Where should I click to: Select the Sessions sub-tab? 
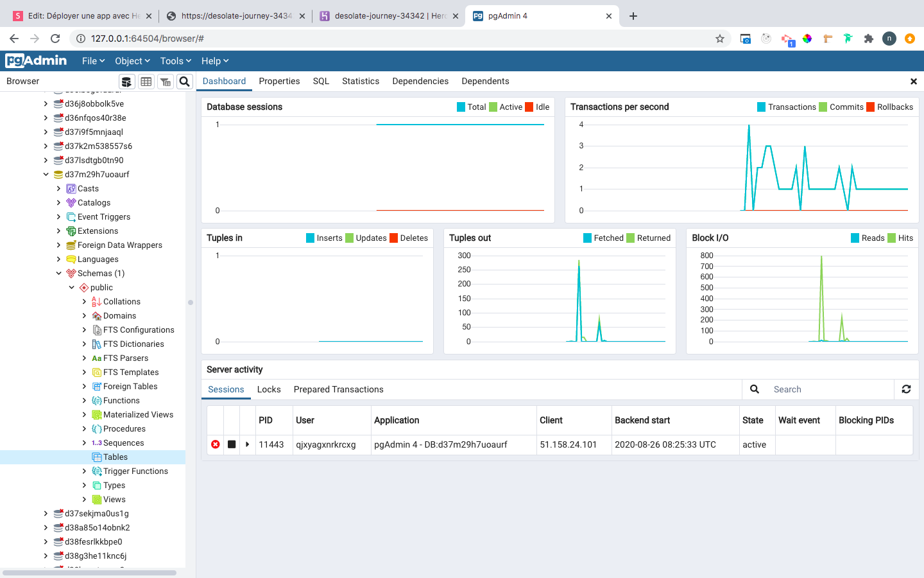click(226, 389)
